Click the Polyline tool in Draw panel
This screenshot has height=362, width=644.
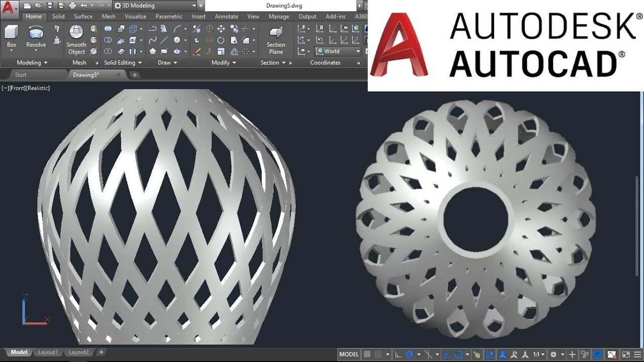153,29
